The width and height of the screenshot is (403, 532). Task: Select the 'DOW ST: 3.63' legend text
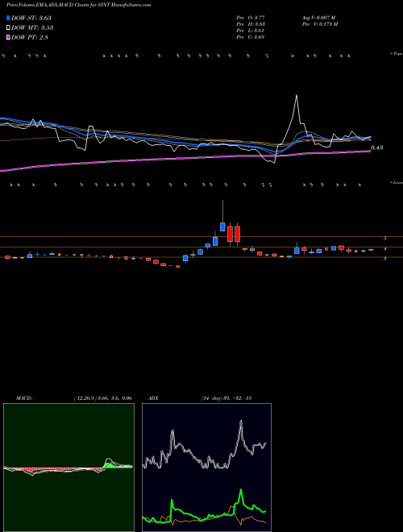point(31,18)
